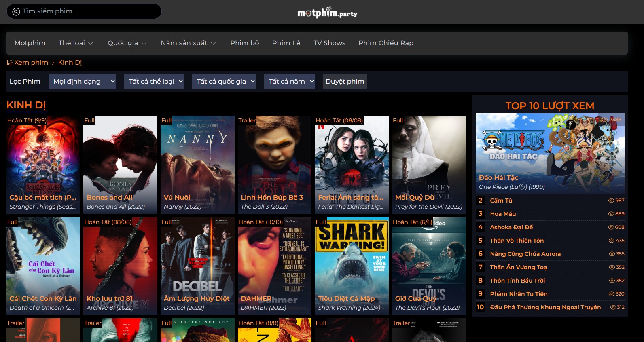The image size is (644, 342).
Task: Open Nàng Công Chúa Aurora entry
Action: coord(525,254)
